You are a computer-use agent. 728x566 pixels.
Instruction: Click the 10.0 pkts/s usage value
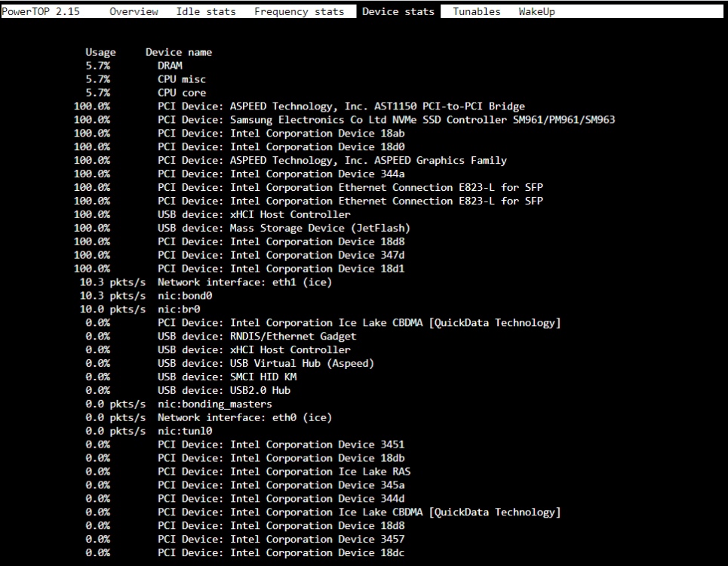[112, 309]
